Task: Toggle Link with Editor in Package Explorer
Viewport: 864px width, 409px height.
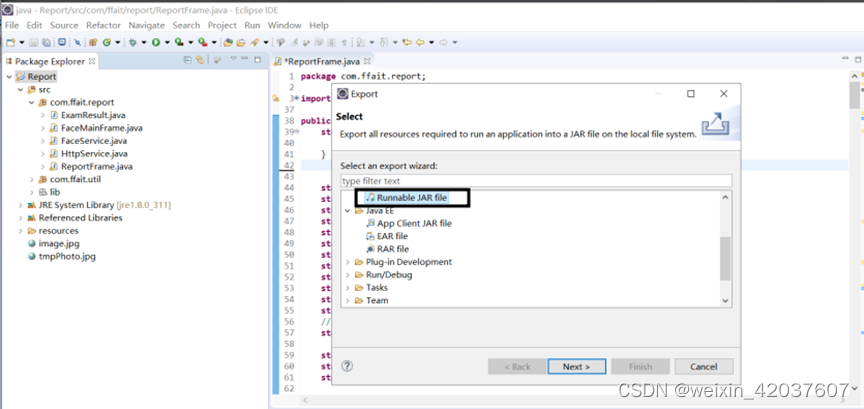Action: click(x=200, y=60)
